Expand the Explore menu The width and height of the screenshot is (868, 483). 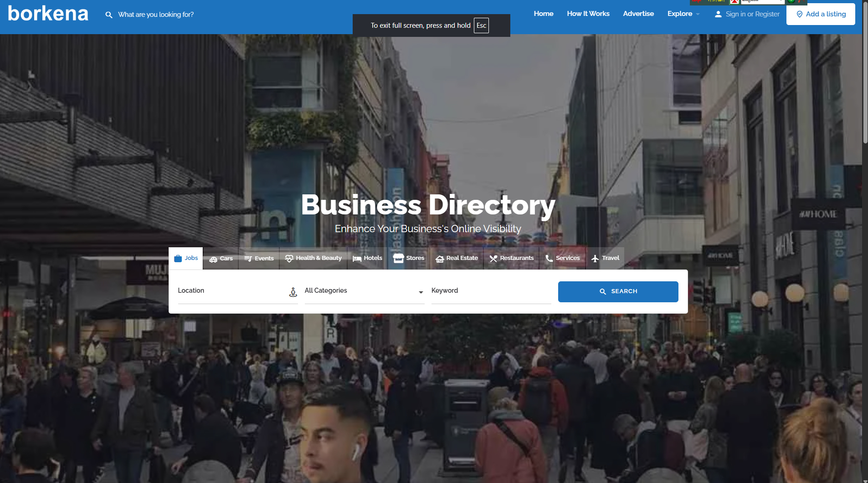tap(683, 14)
